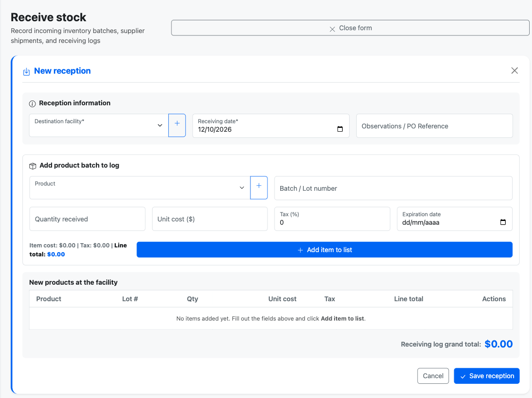532x398 pixels.
Task: Click the Reception information info icon
Action: tap(32, 104)
